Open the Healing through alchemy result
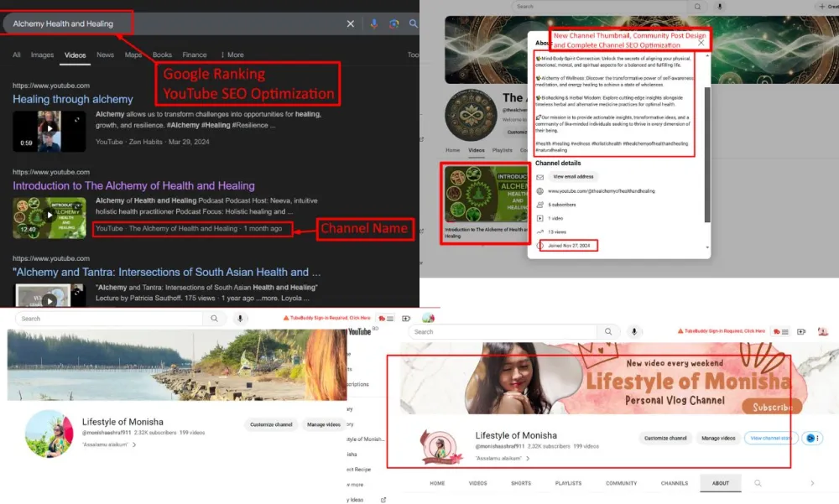Screen dimensions: 839x504 [x=73, y=99]
